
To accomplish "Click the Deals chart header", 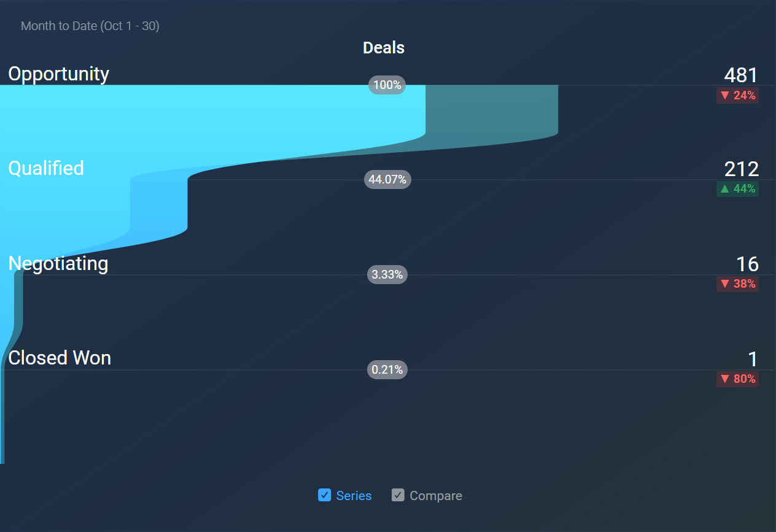I will point(383,47).
